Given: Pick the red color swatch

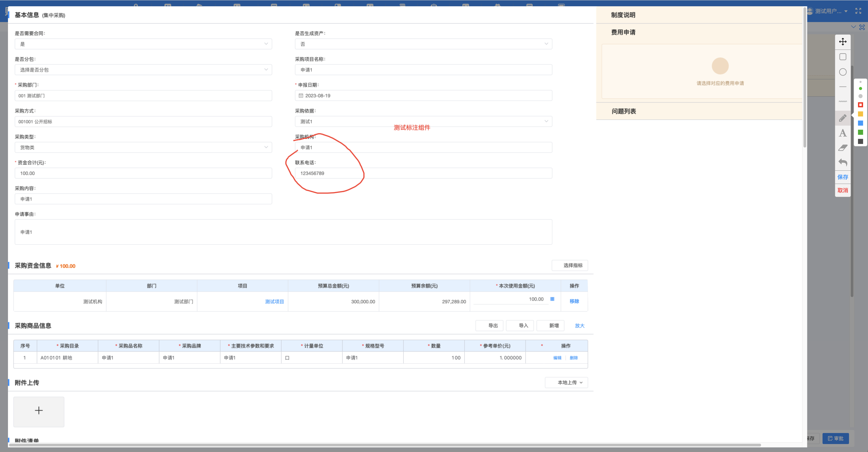Looking at the screenshot, I should (860, 105).
